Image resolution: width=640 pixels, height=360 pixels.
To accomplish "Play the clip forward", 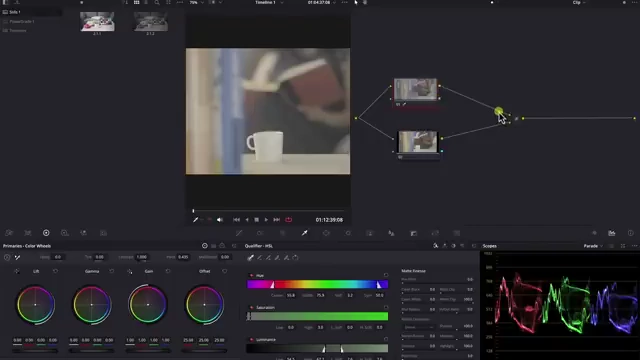I will point(266,220).
